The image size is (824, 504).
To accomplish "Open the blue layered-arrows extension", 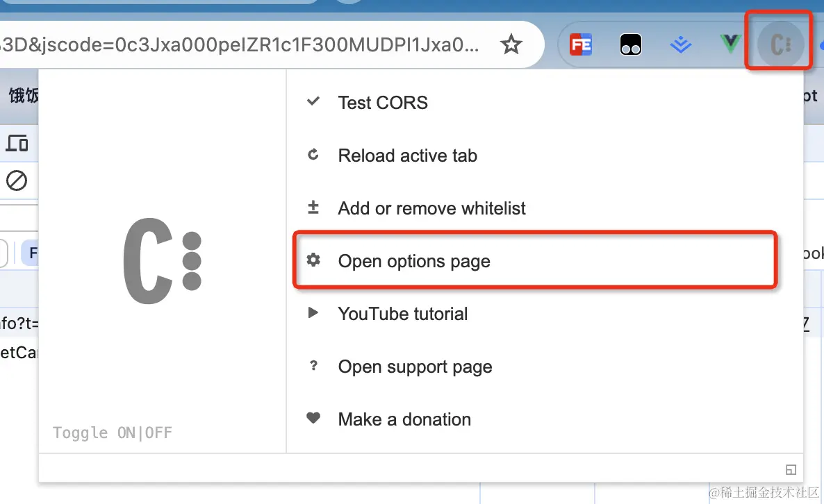I will pyautogui.click(x=681, y=44).
